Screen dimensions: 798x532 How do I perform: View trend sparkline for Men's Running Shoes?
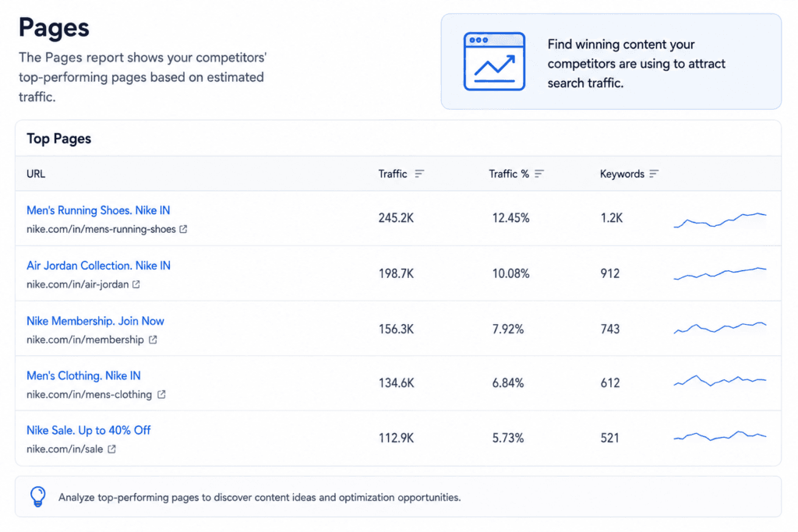tap(719, 220)
